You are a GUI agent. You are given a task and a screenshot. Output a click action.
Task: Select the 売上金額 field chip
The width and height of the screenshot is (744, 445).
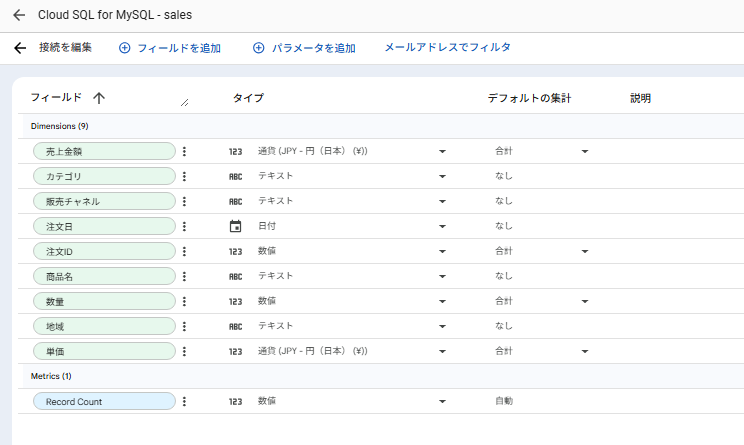pyautogui.click(x=104, y=151)
